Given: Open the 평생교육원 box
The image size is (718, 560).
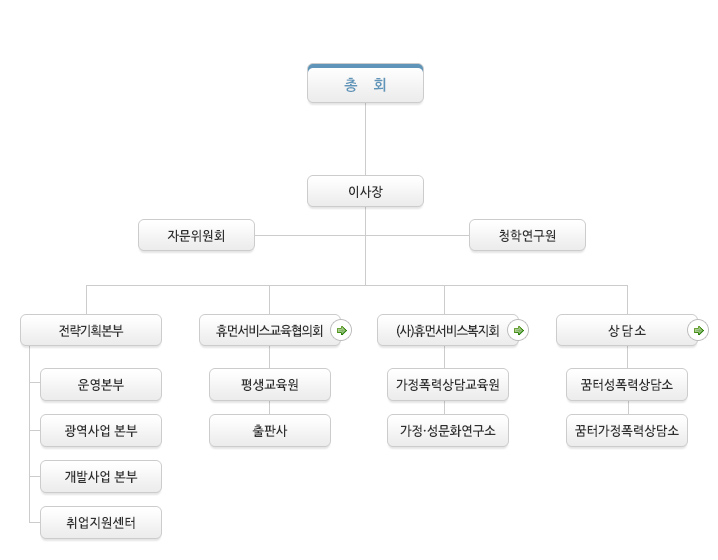Looking at the screenshot, I should pos(270,384).
